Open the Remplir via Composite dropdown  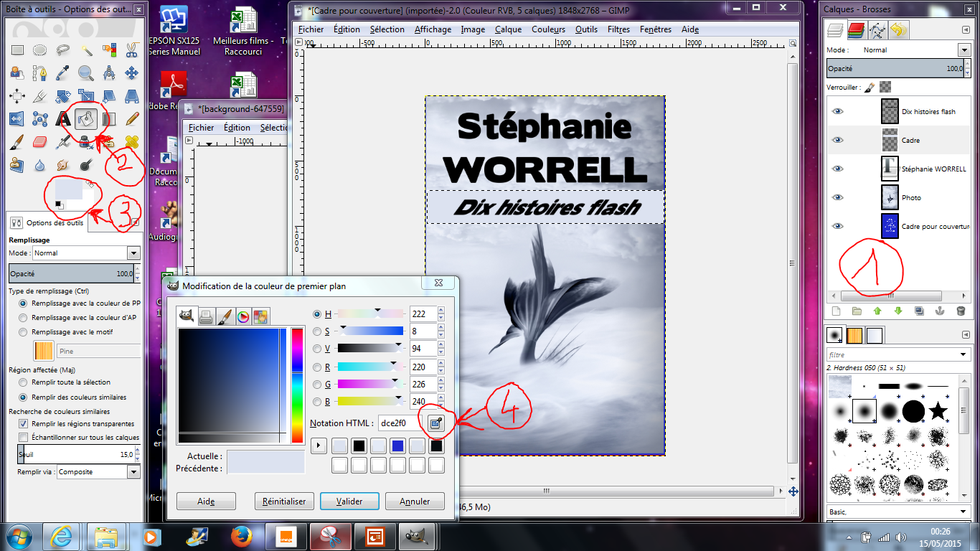point(133,472)
